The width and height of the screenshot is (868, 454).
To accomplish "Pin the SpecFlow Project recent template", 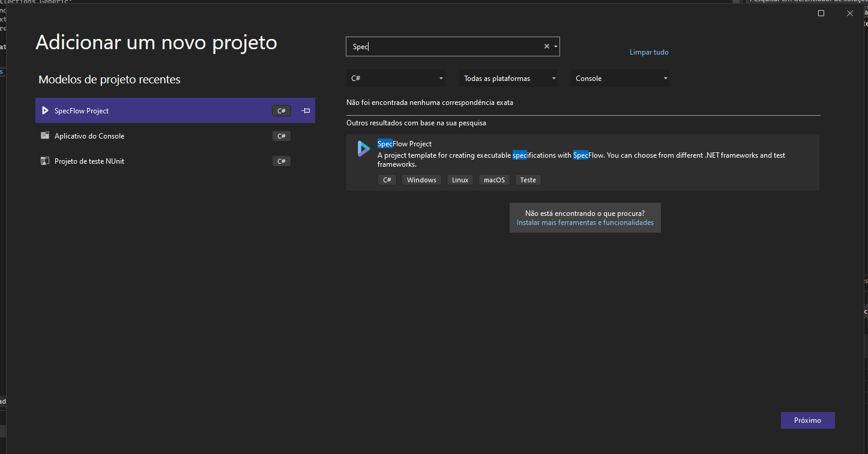I will [306, 110].
